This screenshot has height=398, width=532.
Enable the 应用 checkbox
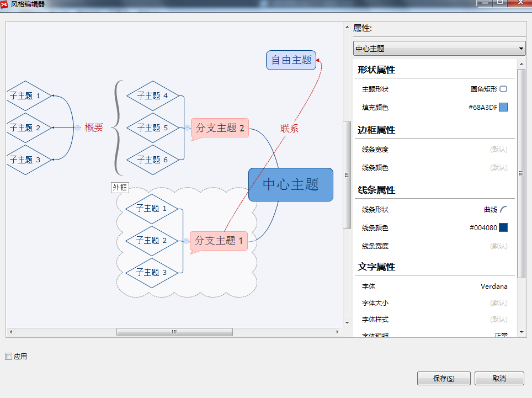(8, 357)
